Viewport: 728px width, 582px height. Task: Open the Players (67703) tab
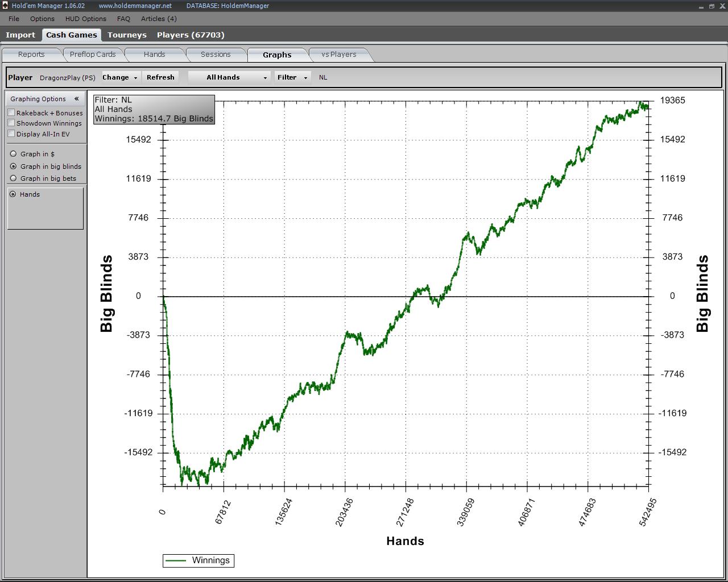[x=191, y=35]
